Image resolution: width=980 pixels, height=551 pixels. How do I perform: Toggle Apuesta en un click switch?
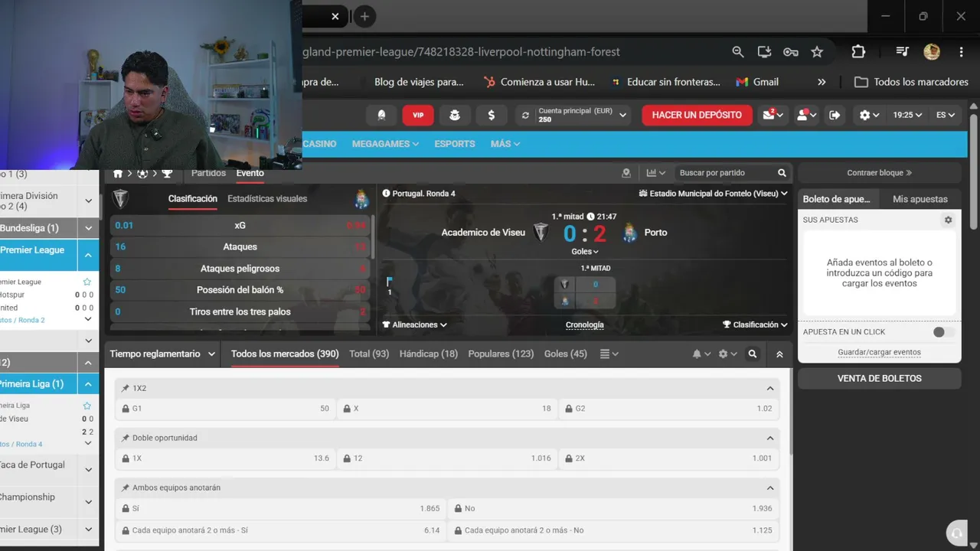point(943,332)
